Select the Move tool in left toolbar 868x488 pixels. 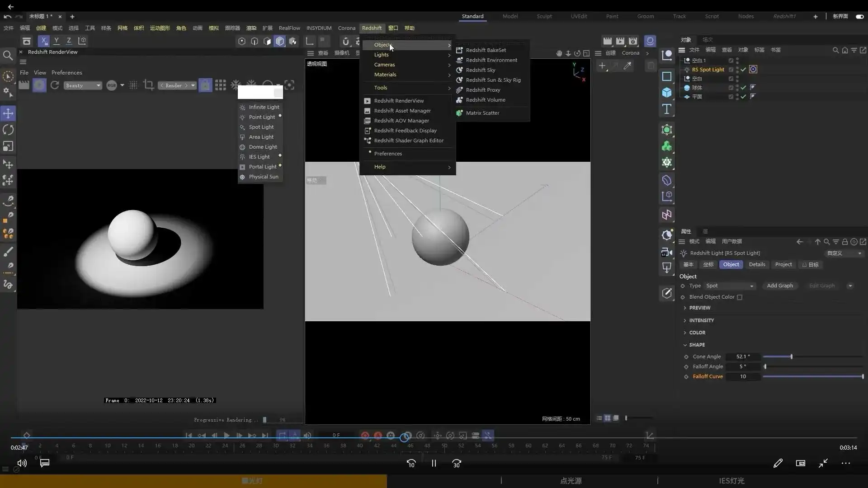tap(8, 113)
